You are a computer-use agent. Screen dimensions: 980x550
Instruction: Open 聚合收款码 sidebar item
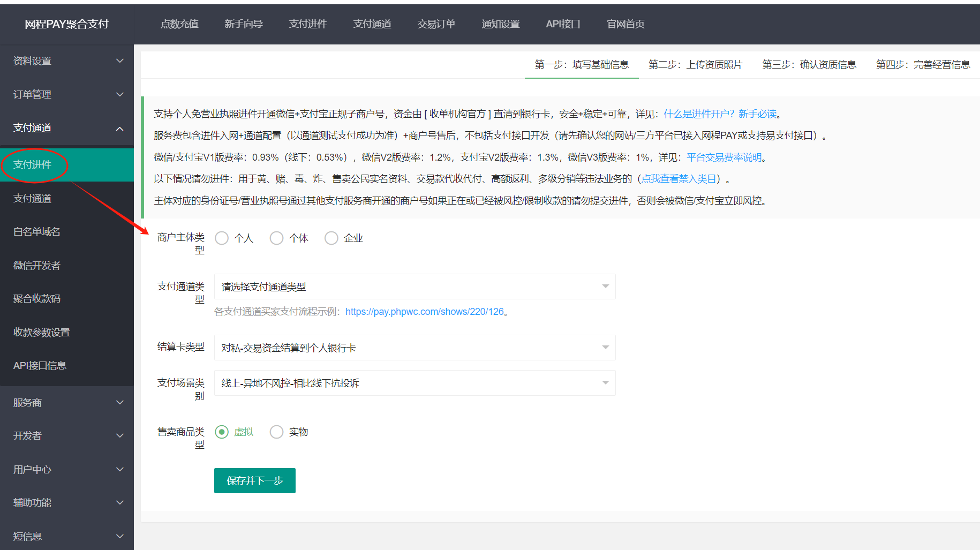pyautogui.click(x=37, y=299)
